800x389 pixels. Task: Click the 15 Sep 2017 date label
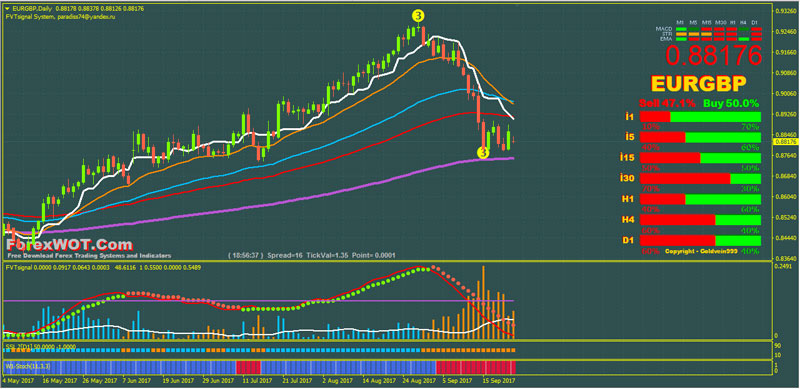498,381
